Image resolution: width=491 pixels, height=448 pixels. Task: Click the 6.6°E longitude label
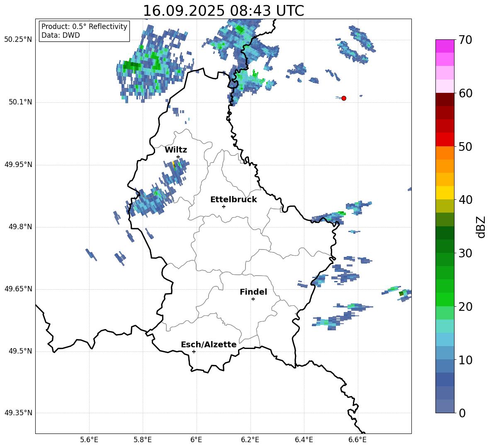click(357, 440)
